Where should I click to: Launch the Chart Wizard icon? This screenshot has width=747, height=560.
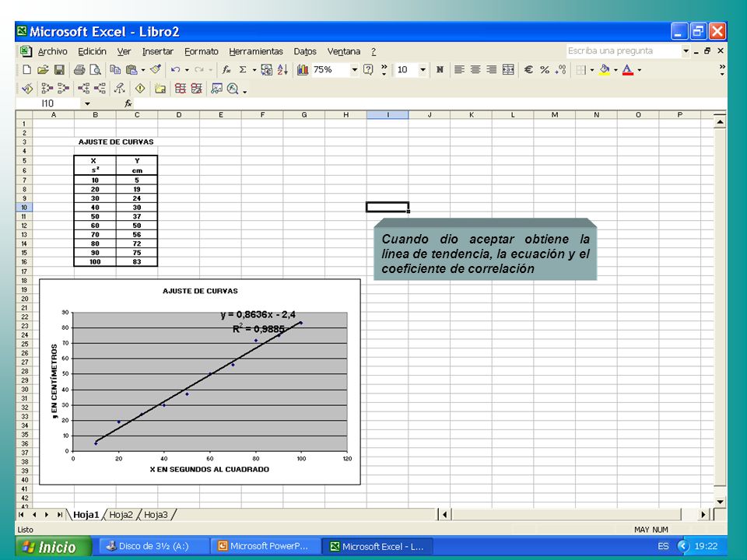point(303,70)
